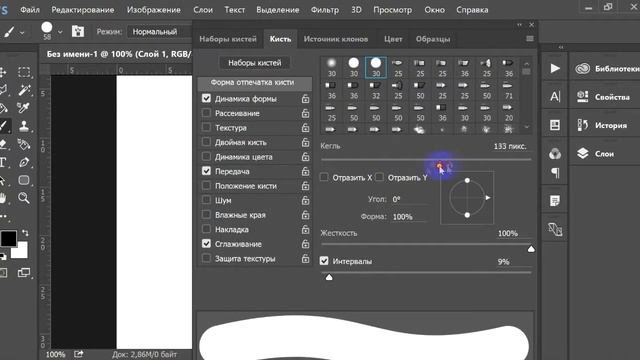Enable the Текстура checkbox

tap(206, 127)
